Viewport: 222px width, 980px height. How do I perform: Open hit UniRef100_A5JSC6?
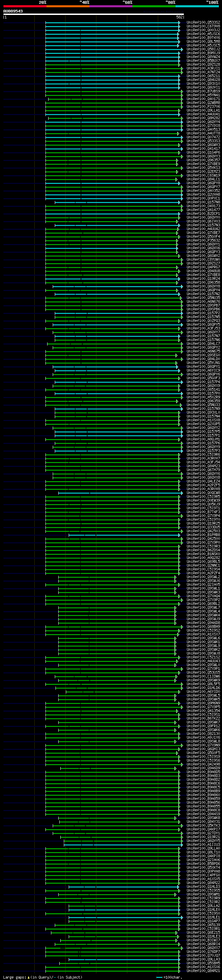point(203,34)
